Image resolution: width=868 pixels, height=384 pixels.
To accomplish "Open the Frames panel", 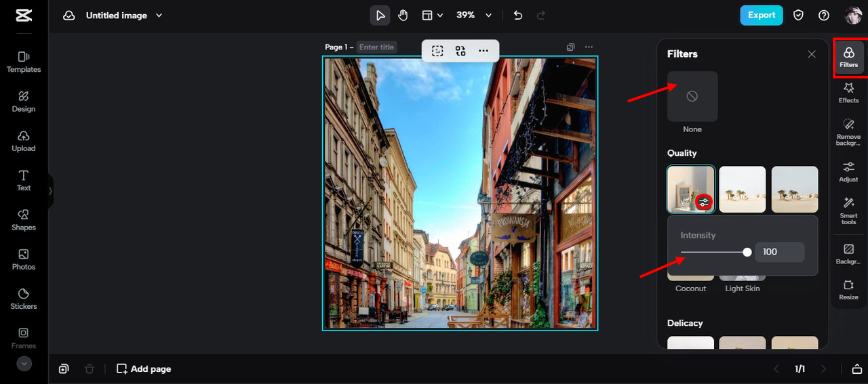I will [x=24, y=338].
